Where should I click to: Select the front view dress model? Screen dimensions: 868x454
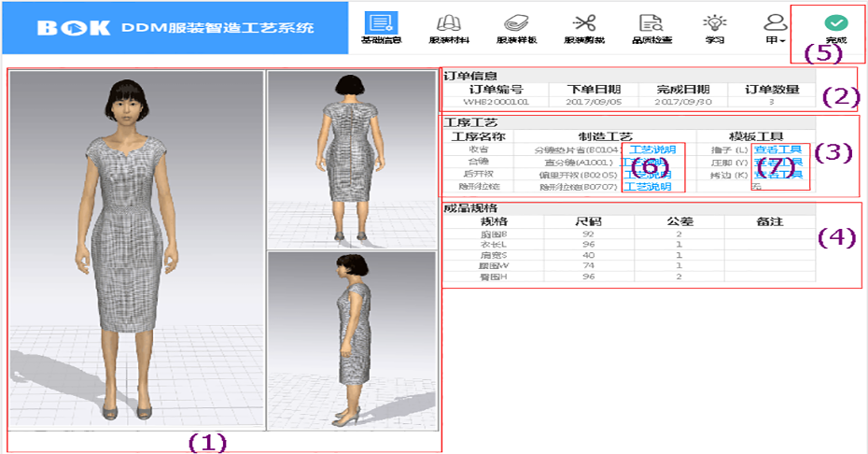[x=136, y=250]
